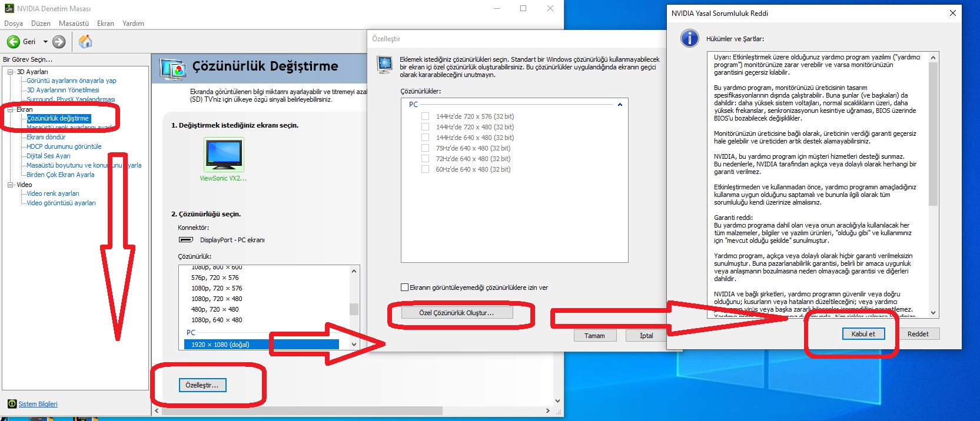Select Birden Çok Ekran Ayarla
Image resolution: width=980 pixels, height=421 pixels.
61,175
